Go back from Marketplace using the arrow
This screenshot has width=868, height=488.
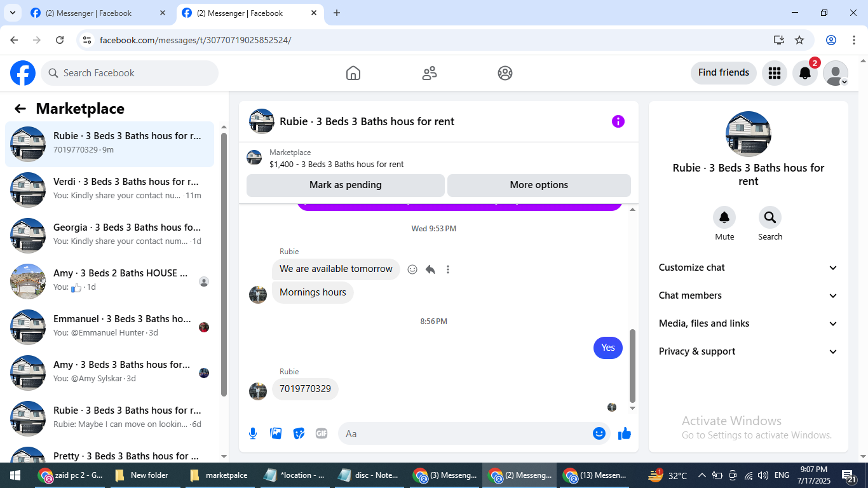click(x=20, y=109)
